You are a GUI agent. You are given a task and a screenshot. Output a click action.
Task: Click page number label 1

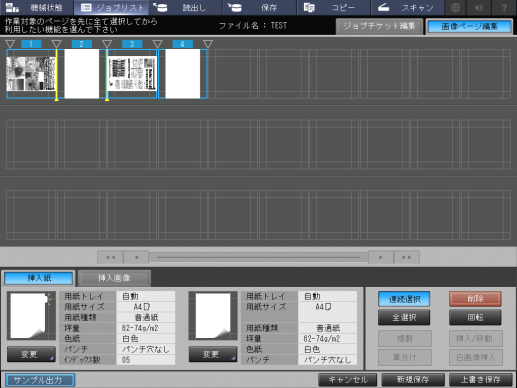tap(31, 44)
